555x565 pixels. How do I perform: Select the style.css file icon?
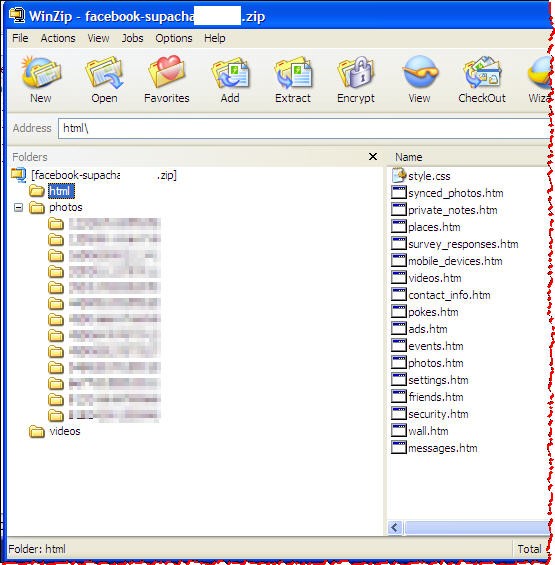[x=399, y=175]
